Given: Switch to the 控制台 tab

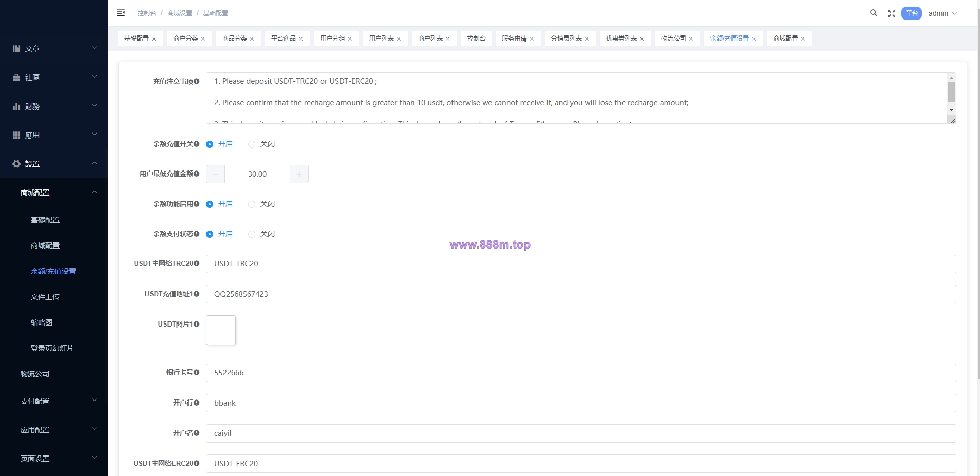Looking at the screenshot, I should (x=476, y=39).
